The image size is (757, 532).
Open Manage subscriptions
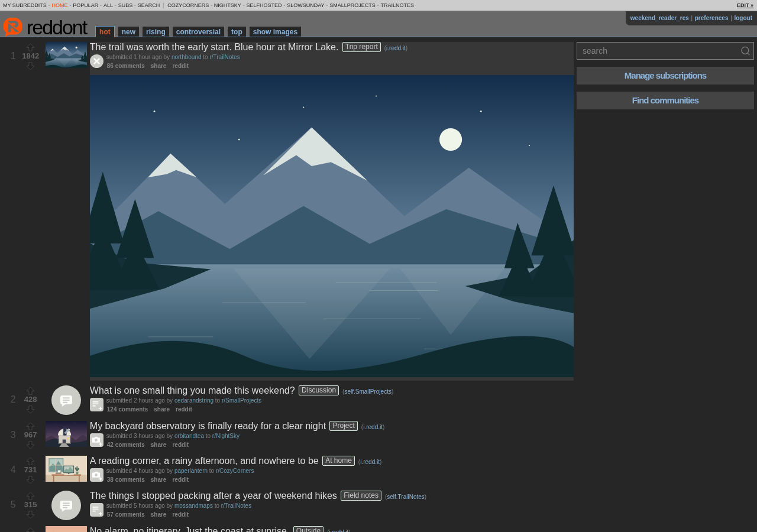[x=665, y=76]
